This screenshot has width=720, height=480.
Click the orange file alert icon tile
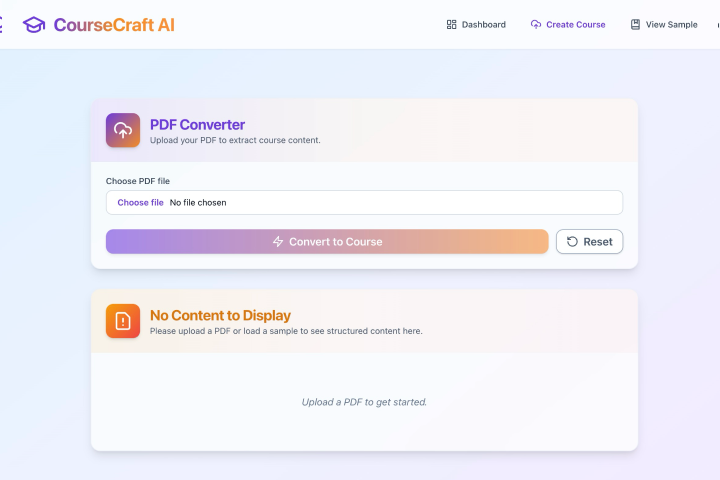123,321
